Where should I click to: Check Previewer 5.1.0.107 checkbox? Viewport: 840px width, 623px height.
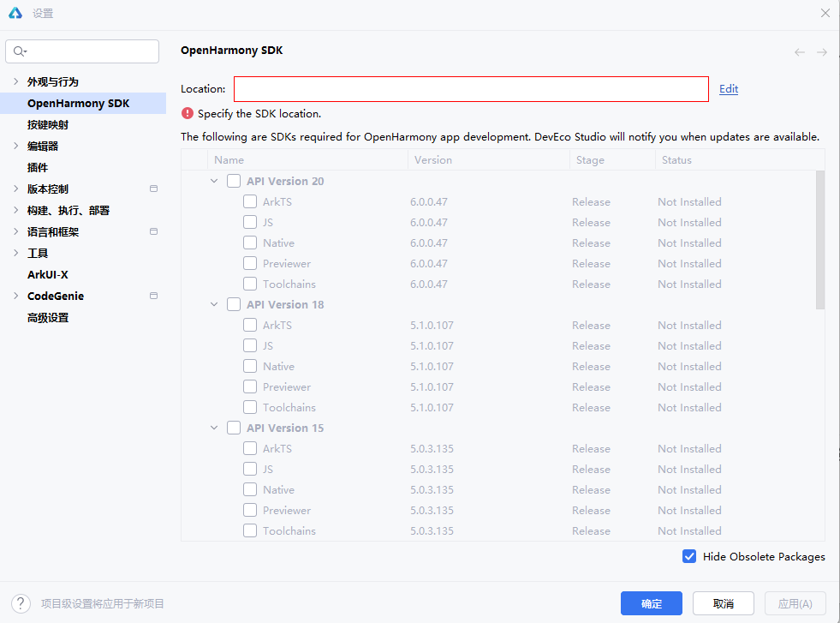(x=250, y=386)
